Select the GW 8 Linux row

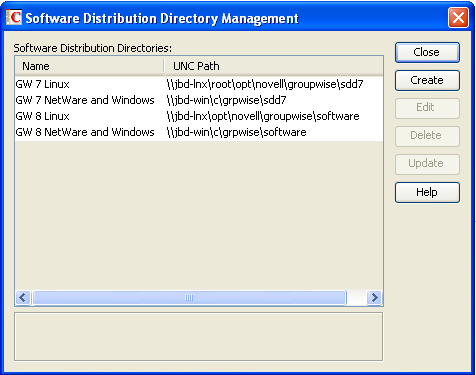199,116
